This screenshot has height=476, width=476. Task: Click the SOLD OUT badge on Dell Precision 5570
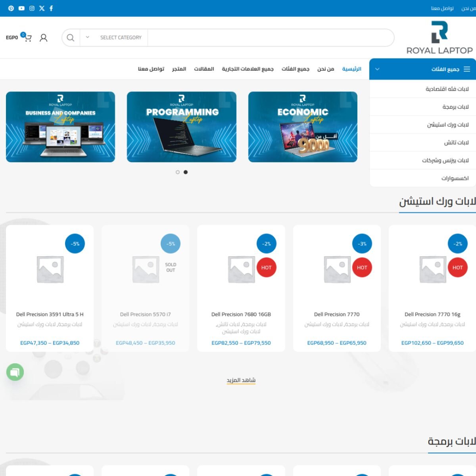pos(171,268)
